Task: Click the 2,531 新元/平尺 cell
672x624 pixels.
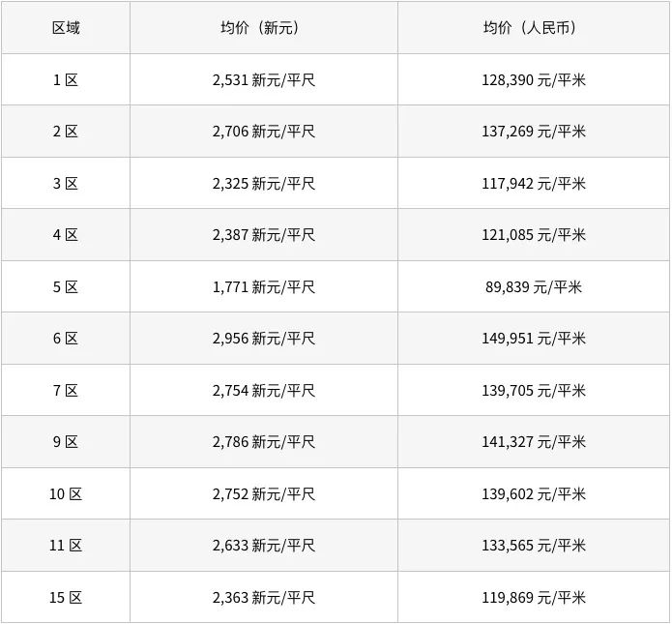Action: coord(264,79)
